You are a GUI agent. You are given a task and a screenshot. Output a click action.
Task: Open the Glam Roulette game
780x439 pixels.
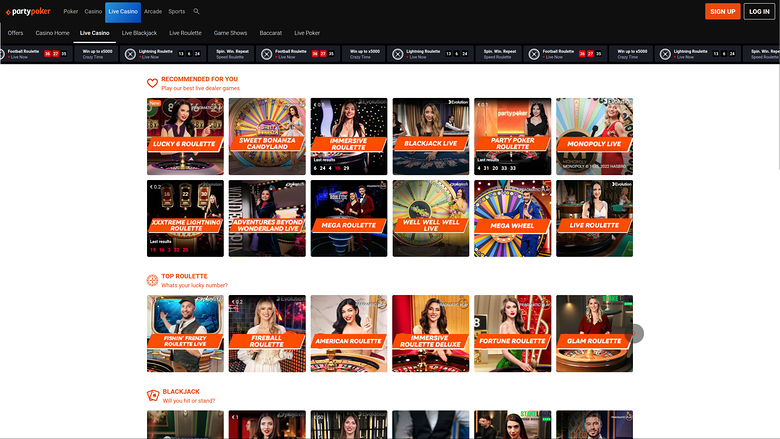coord(594,334)
